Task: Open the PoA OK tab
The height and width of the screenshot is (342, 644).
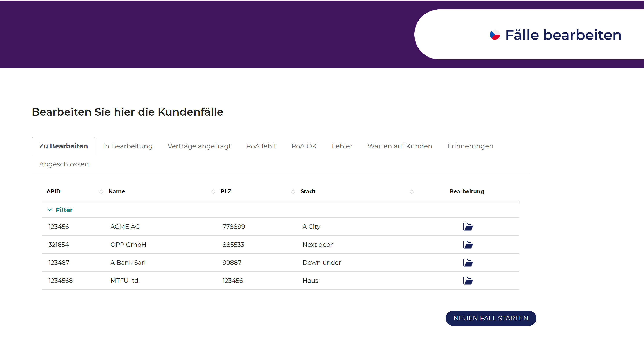Action: pos(304,146)
